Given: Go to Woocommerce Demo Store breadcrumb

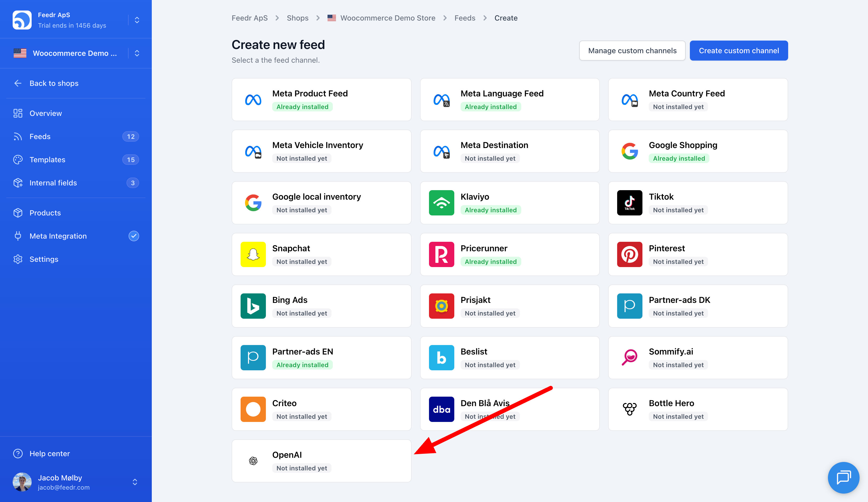Looking at the screenshot, I should click(388, 18).
